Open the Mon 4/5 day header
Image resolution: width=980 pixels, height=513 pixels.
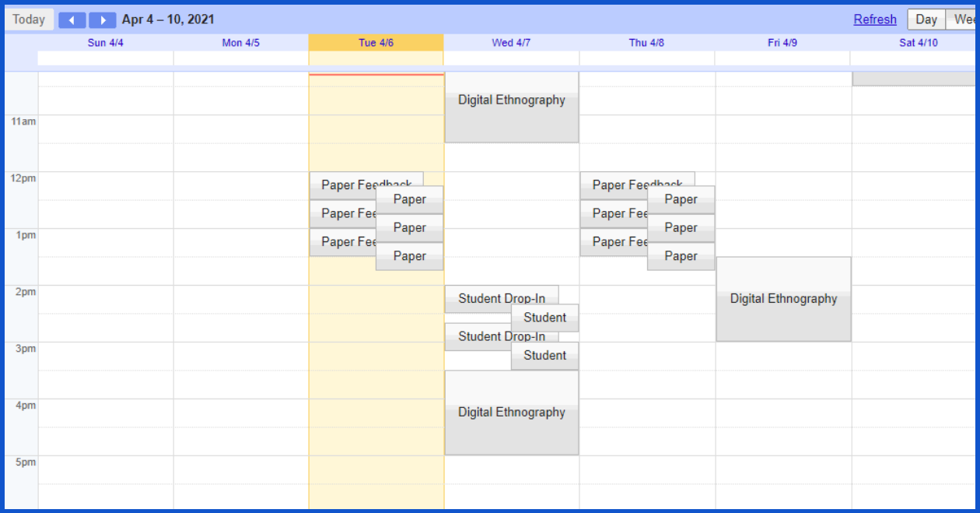(241, 43)
